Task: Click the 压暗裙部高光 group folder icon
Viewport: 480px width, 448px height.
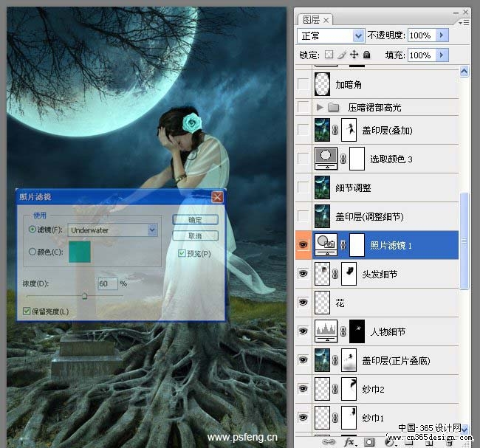Action: [x=333, y=108]
